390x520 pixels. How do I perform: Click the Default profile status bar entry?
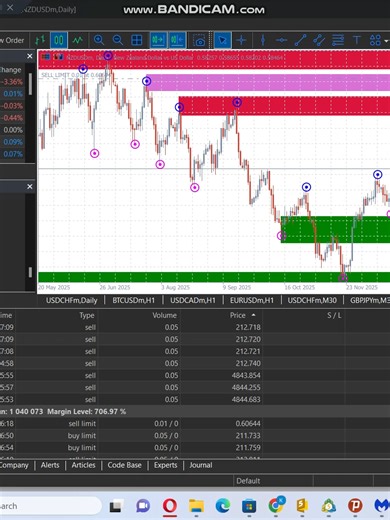click(x=248, y=481)
